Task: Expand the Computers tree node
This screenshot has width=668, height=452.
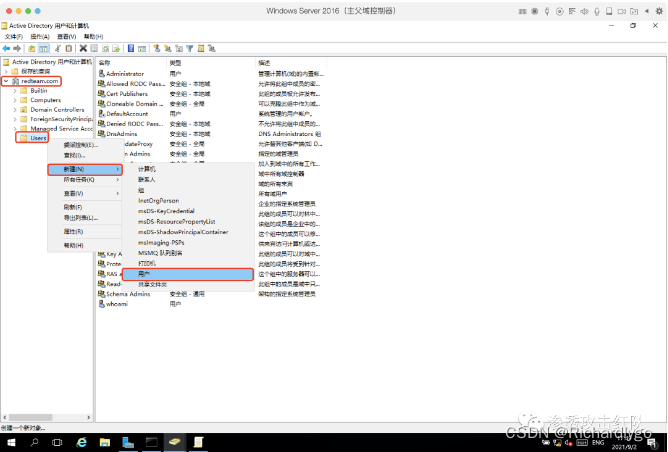Action: 15,100
